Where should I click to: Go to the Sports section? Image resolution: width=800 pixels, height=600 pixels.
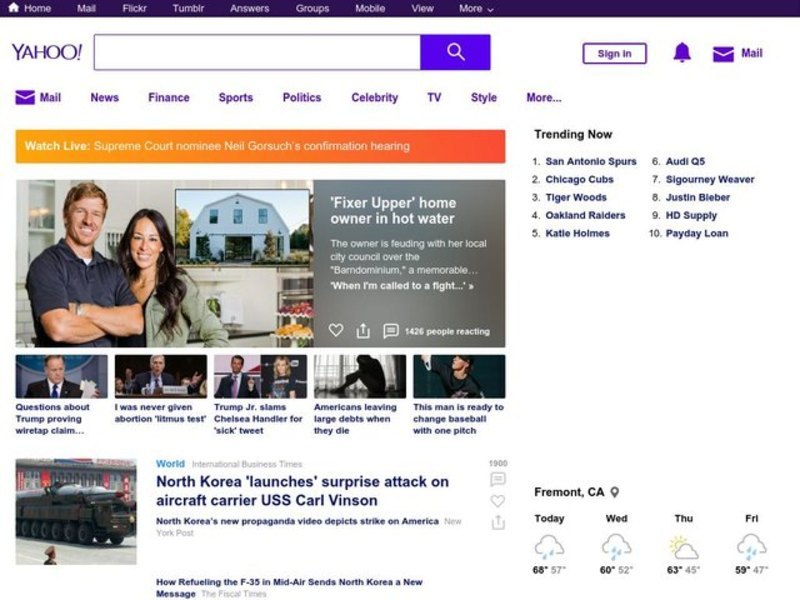(x=235, y=98)
